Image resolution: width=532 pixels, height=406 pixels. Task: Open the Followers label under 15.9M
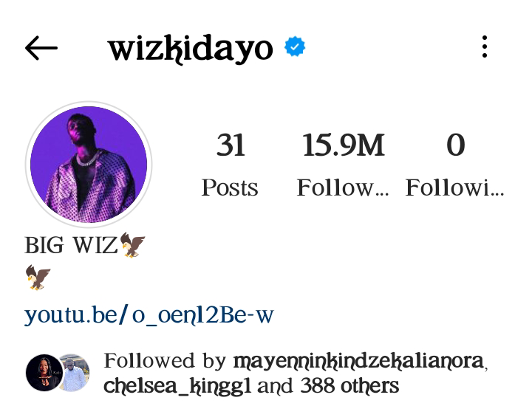pyautogui.click(x=343, y=187)
